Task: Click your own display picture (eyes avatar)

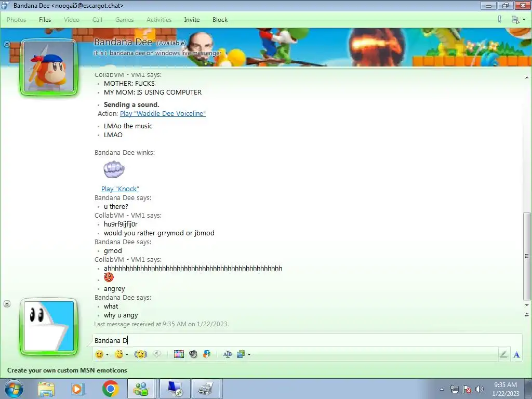Action: 49,326
